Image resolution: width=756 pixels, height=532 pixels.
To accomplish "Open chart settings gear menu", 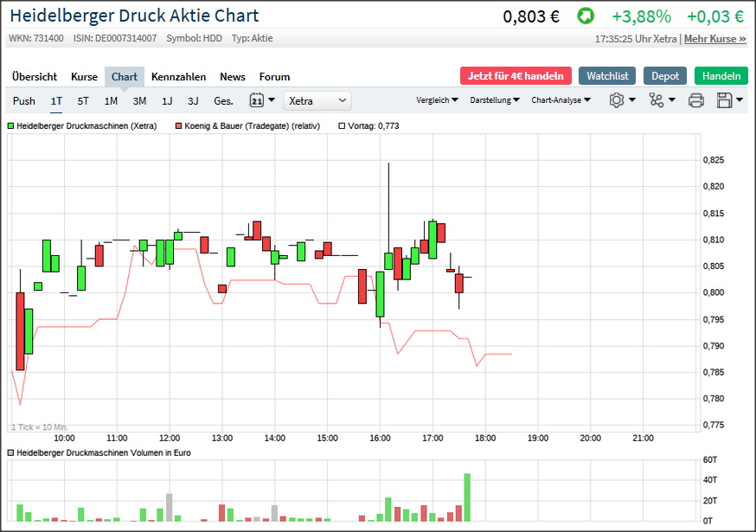I will [x=621, y=100].
